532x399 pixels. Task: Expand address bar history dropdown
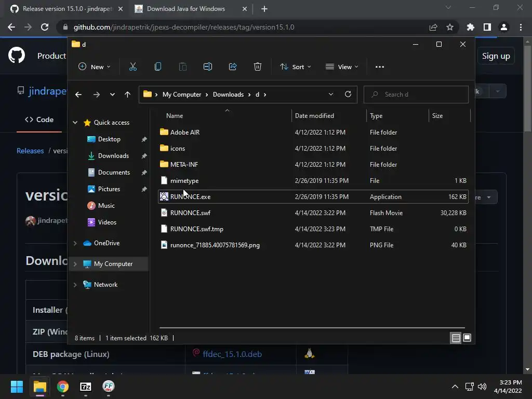point(331,95)
